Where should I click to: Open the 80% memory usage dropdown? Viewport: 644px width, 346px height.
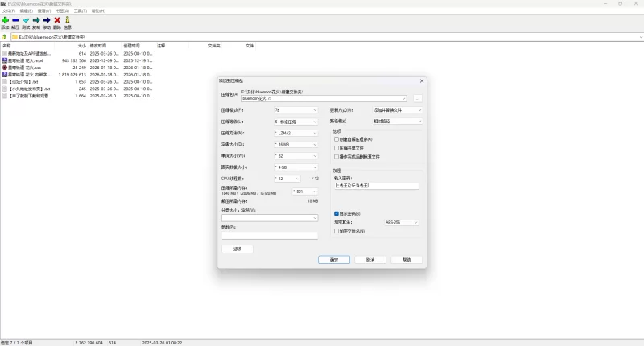[305, 192]
